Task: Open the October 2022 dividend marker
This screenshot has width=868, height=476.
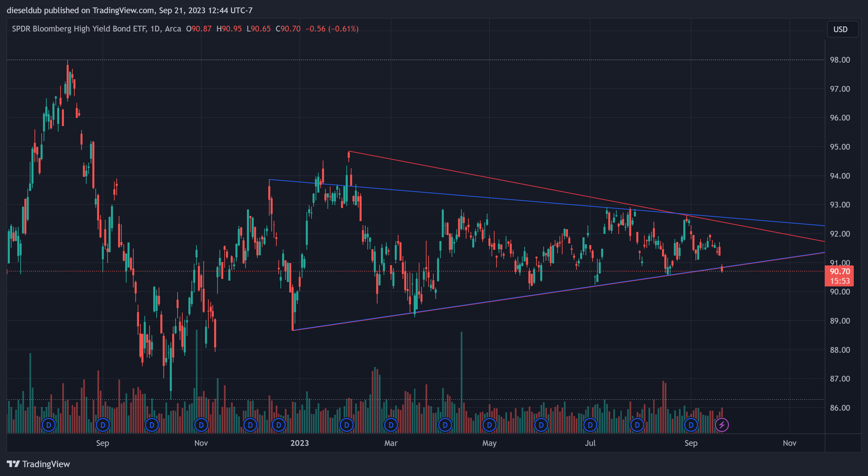Action: click(152, 425)
